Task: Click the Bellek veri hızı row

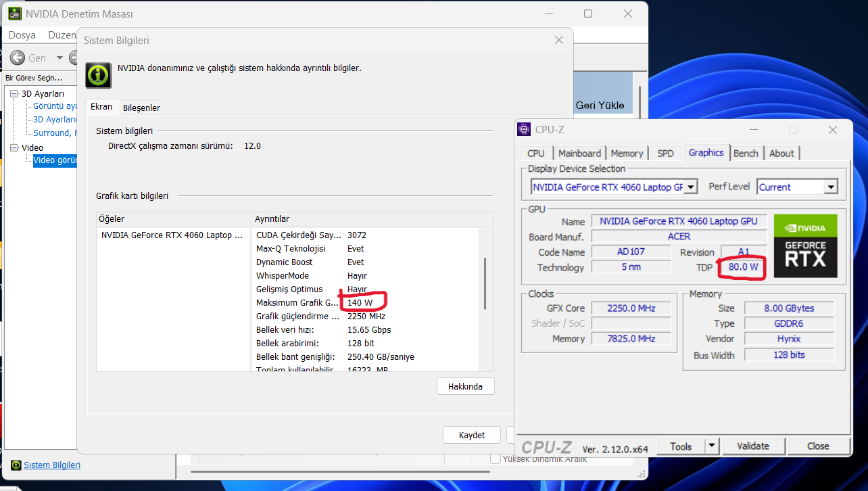Action: 365,330
